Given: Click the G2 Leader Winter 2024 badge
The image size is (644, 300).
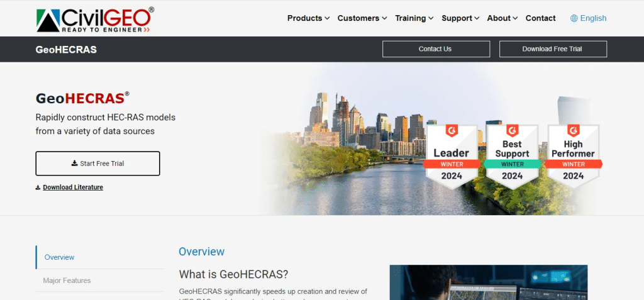Looking at the screenshot, I should 452,157.
